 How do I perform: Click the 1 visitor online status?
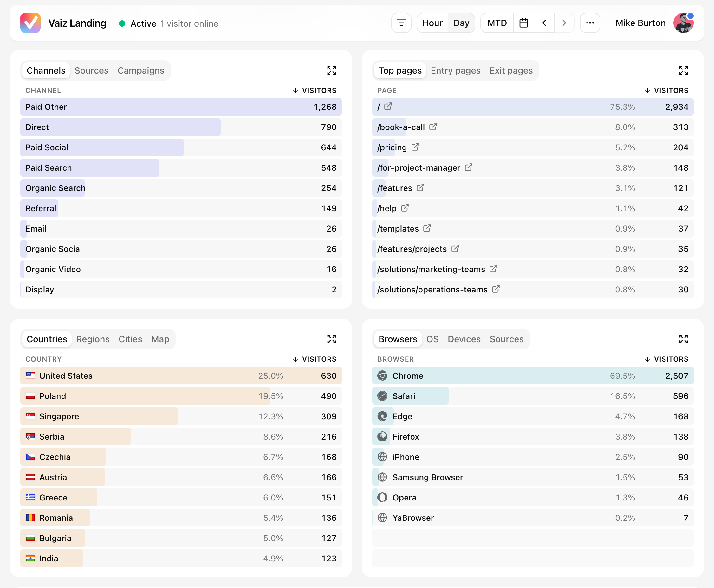pyautogui.click(x=189, y=23)
